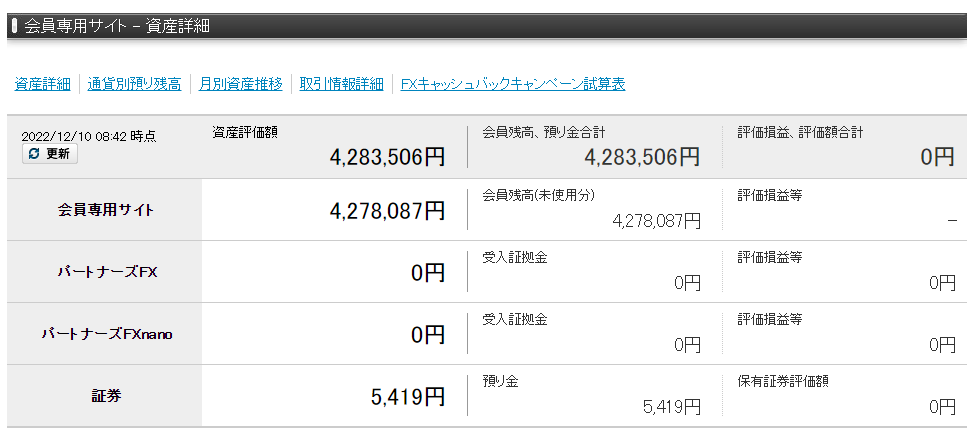Select the 会員専用サイト row label
The image size is (976, 433).
click(106, 210)
